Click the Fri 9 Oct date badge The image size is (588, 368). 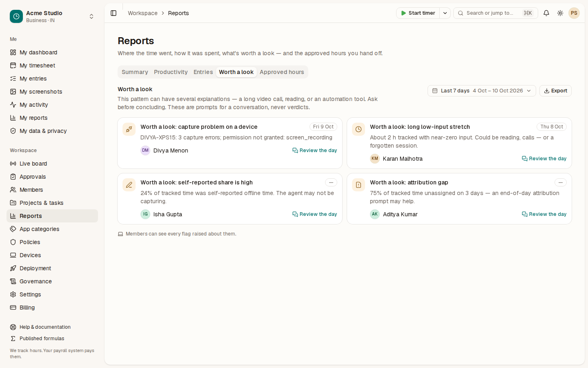pyautogui.click(x=323, y=127)
